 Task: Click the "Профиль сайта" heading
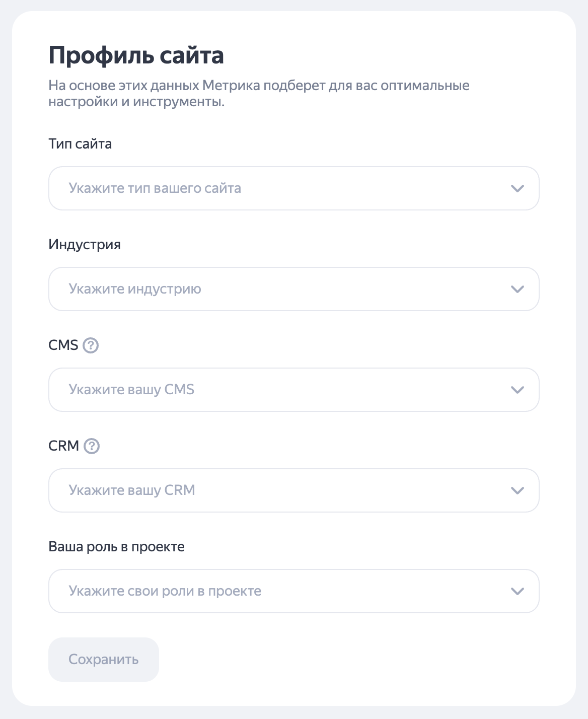[136, 55]
